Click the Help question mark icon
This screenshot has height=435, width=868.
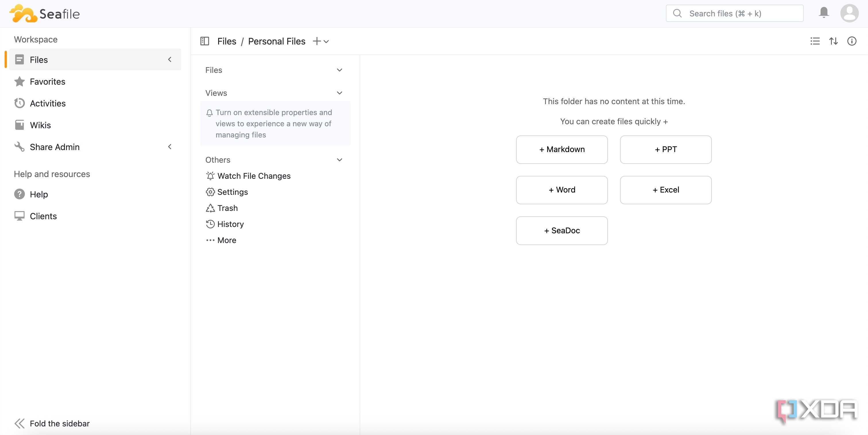click(x=20, y=194)
